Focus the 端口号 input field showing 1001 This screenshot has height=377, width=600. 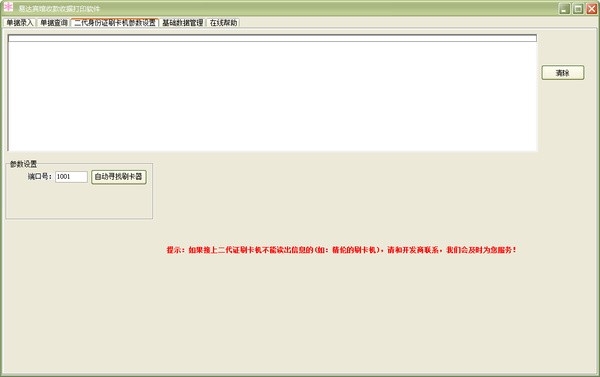click(71, 176)
